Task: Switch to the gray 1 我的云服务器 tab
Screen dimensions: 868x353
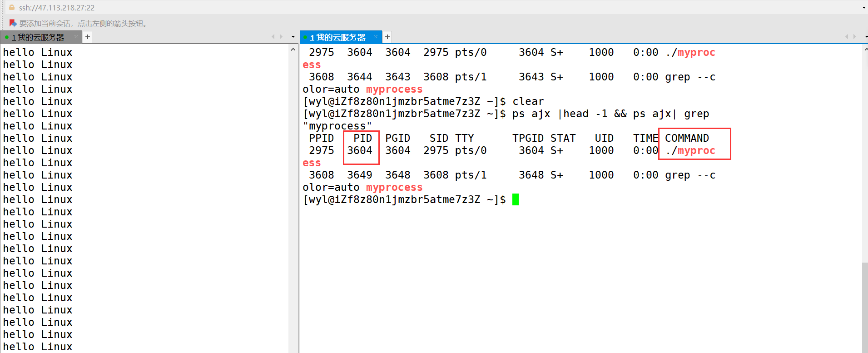Action: (x=38, y=37)
